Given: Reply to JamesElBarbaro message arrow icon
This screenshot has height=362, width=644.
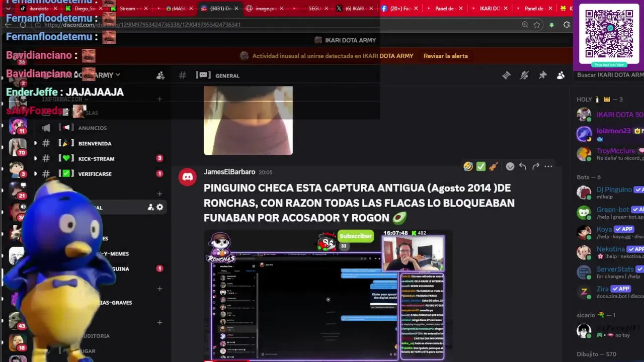Looking at the screenshot, I should coord(523,166).
